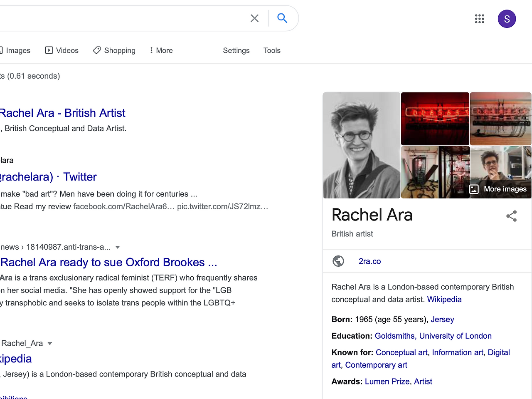Open the More search options menu
Screen dimensions: 532x399
[161, 50]
